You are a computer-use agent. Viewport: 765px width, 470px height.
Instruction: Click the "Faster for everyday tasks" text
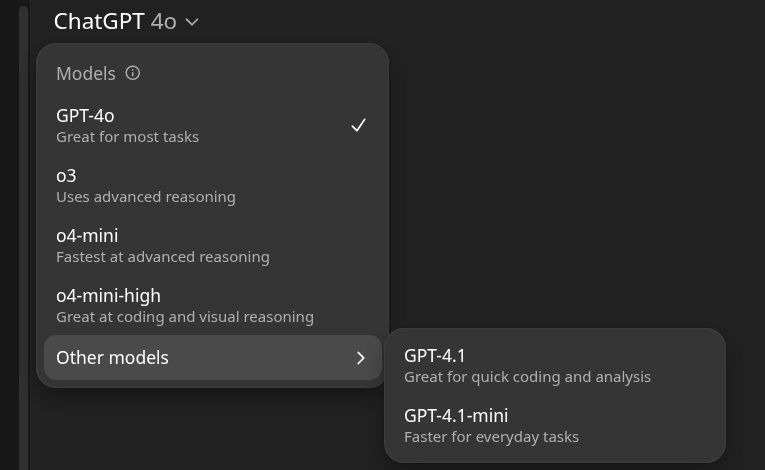tap(491, 437)
